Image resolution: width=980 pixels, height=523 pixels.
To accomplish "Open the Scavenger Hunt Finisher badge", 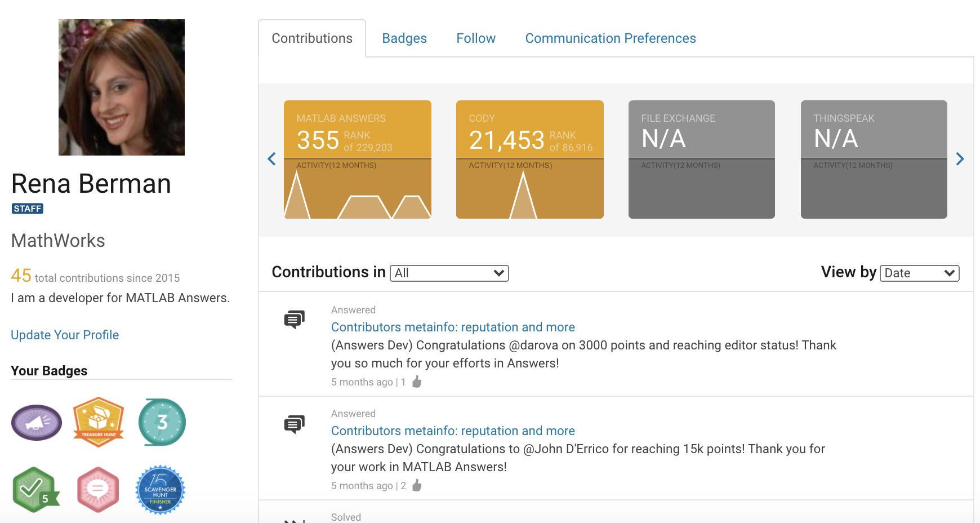I will pyautogui.click(x=161, y=489).
